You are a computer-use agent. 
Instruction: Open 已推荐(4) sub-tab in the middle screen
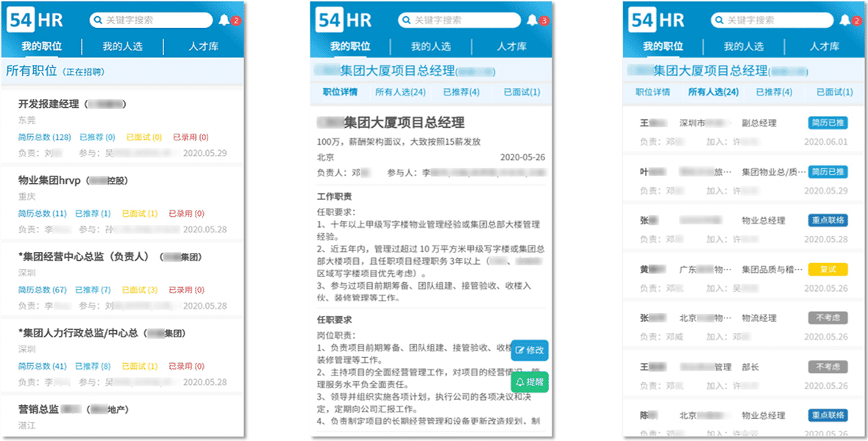click(460, 92)
